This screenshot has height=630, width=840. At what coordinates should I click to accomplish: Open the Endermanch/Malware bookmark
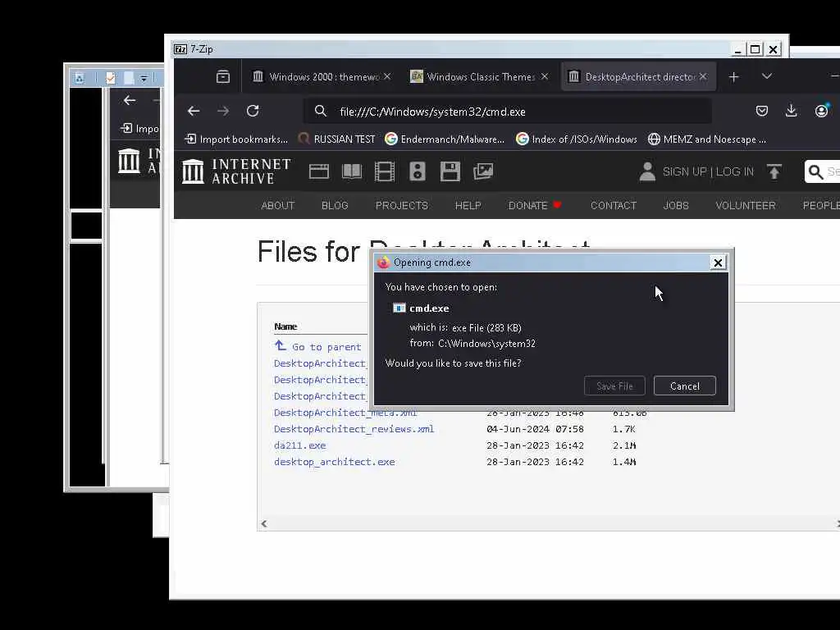click(x=445, y=139)
